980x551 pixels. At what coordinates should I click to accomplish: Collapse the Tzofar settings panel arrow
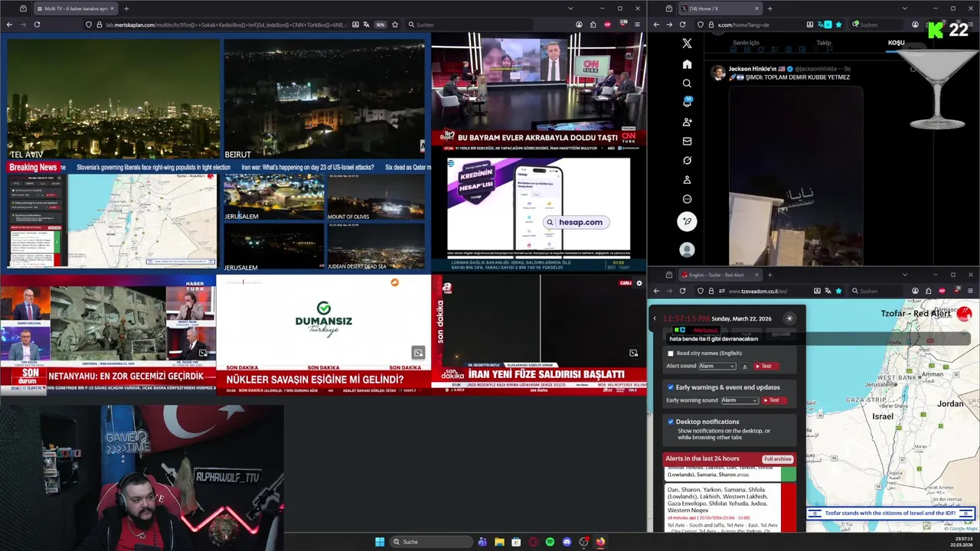[x=655, y=318]
